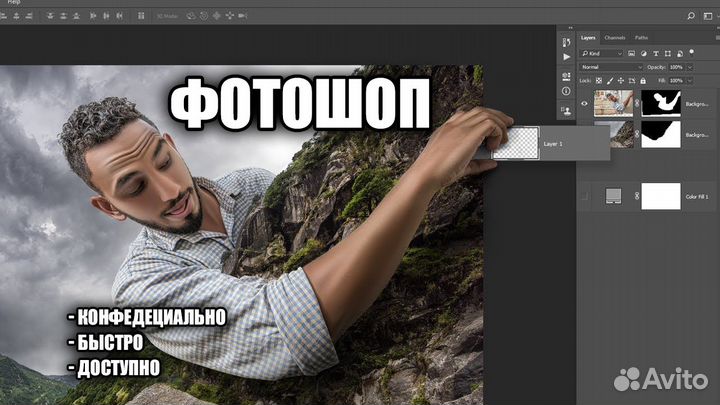Open the Help menu
The height and width of the screenshot is (405, 720).
coord(14,2)
